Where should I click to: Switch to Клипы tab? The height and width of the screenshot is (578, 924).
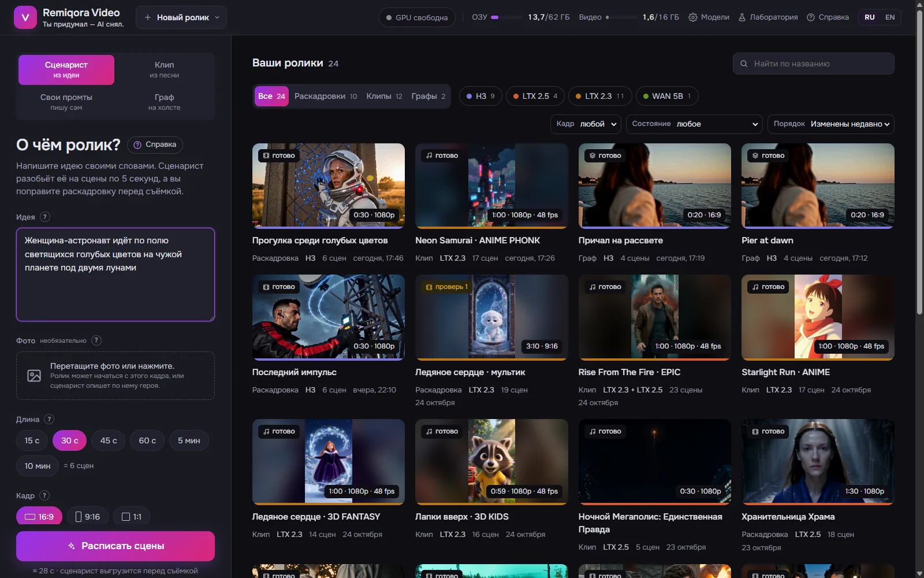coord(384,96)
